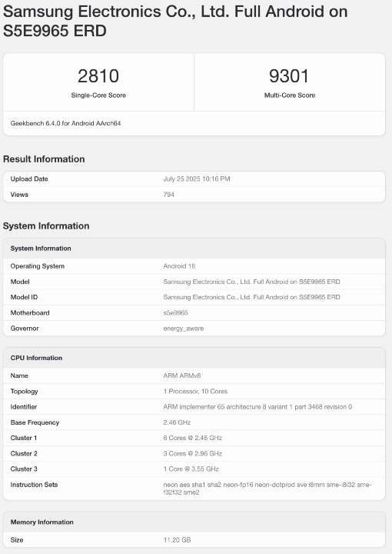This screenshot has width=392, height=554.
Task: Click the Model row's Samsung value
Action: tap(251, 282)
